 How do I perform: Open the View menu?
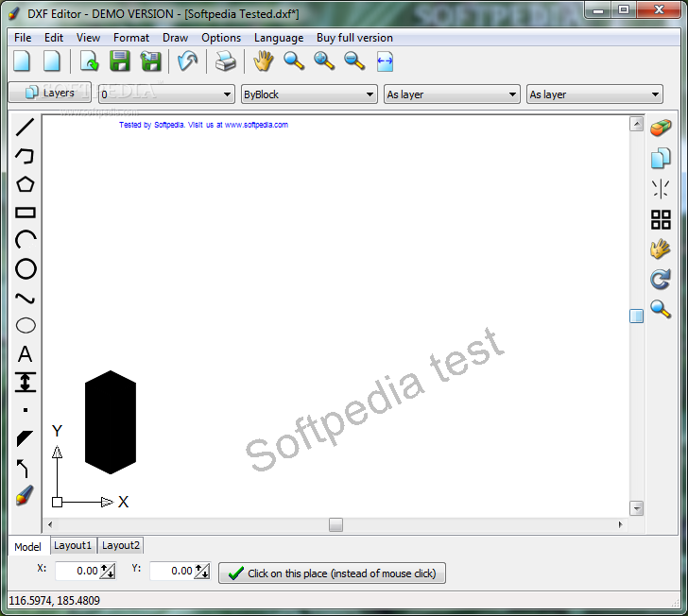[x=88, y=38]
